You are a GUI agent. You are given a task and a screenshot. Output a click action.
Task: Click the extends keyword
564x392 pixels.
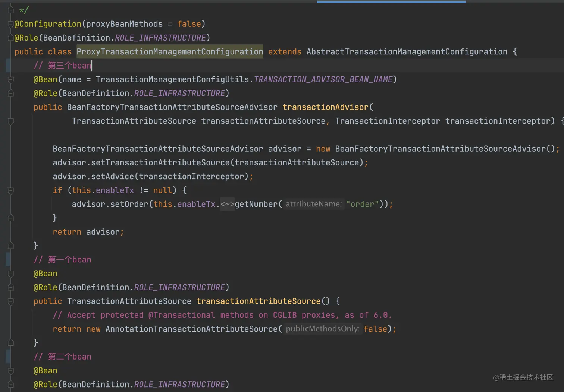[285, 52]
